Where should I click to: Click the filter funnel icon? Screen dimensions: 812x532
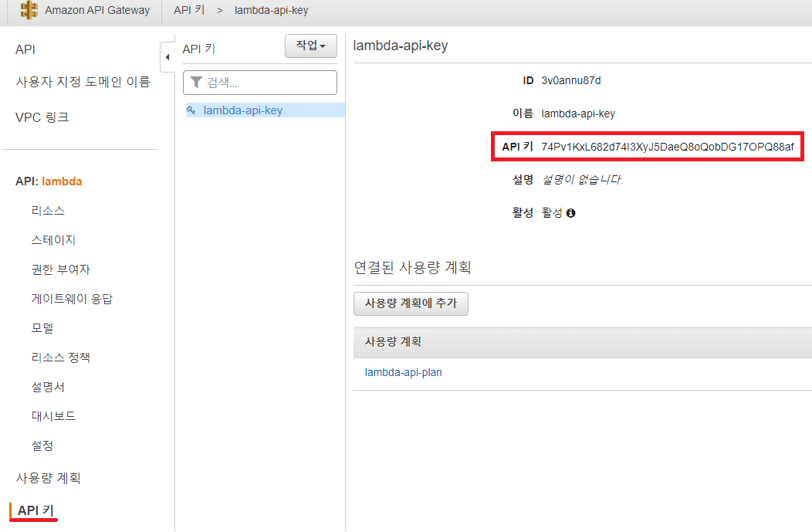pyautogui.click(x=196, y=83)
